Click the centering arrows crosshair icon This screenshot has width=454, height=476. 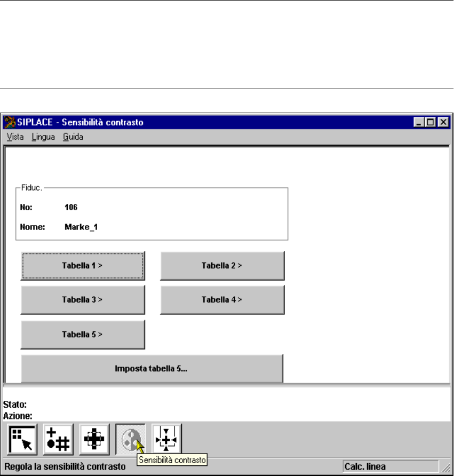click(166, 439)
